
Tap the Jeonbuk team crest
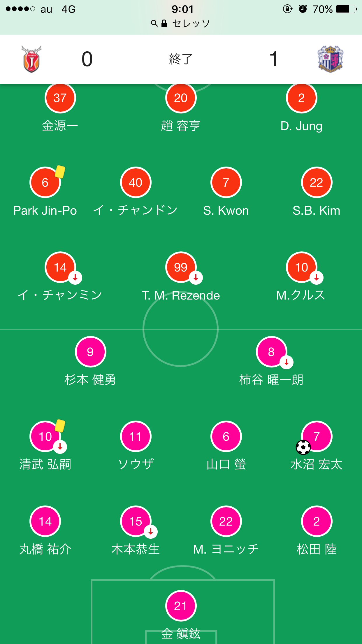(x=31, y=59)
